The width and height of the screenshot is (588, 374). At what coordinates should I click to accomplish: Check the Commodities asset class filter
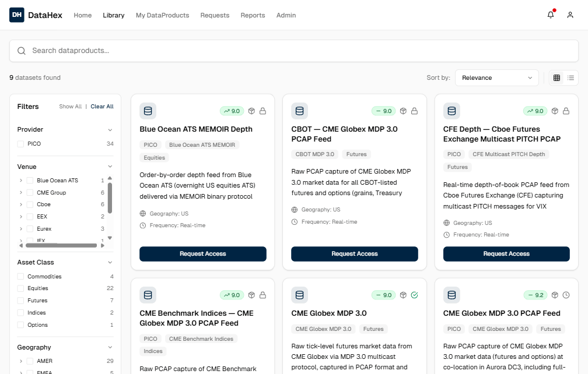tap(20, 276)
